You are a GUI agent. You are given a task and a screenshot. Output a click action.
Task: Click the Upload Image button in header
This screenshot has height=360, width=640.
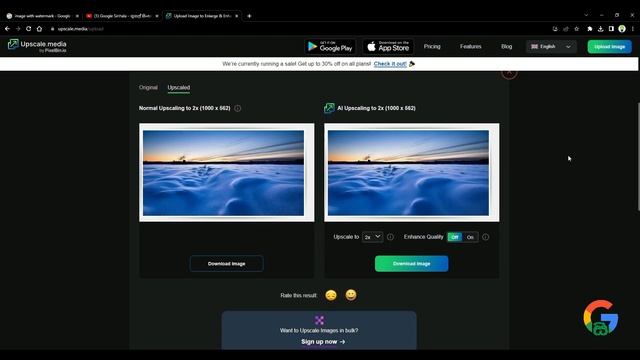click(x=610, y=47)
